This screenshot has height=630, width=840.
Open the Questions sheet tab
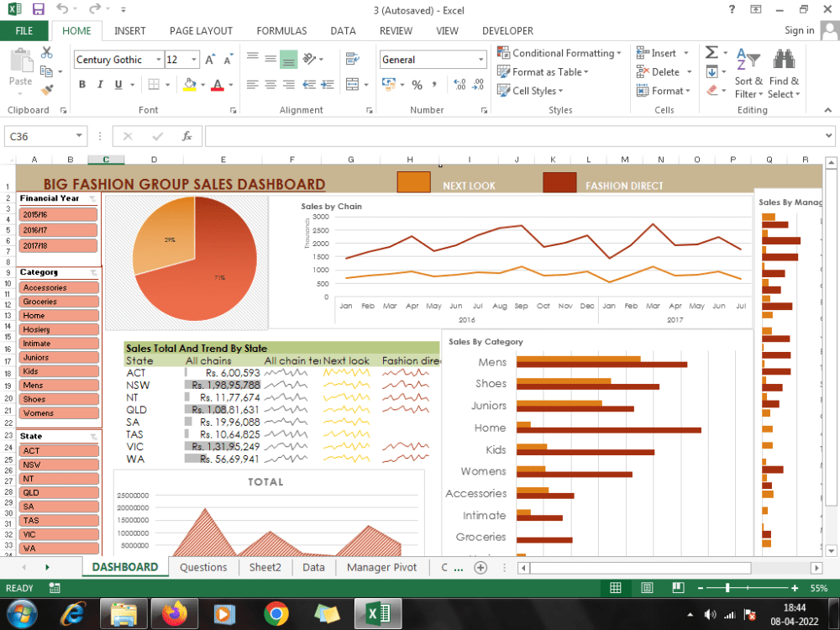tap(203, 567)
